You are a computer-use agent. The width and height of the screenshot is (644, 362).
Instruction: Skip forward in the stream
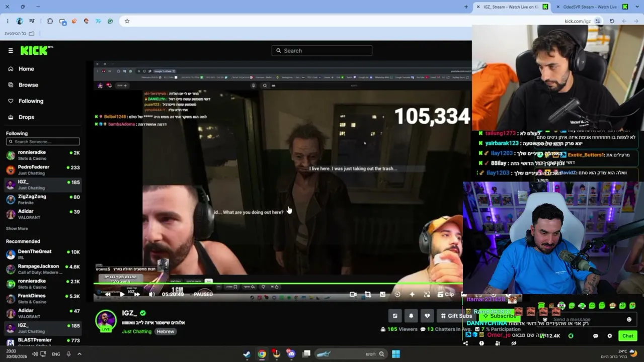pos(136,294)
